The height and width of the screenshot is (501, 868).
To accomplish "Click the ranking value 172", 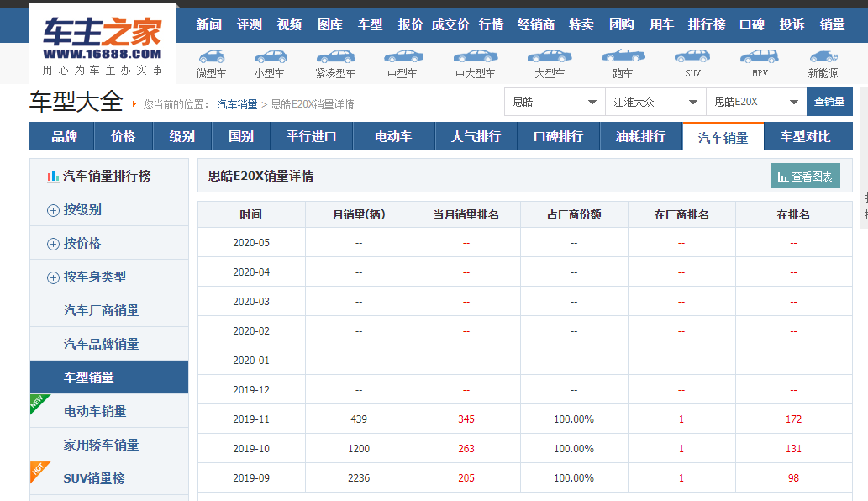I will pos(793,419).
